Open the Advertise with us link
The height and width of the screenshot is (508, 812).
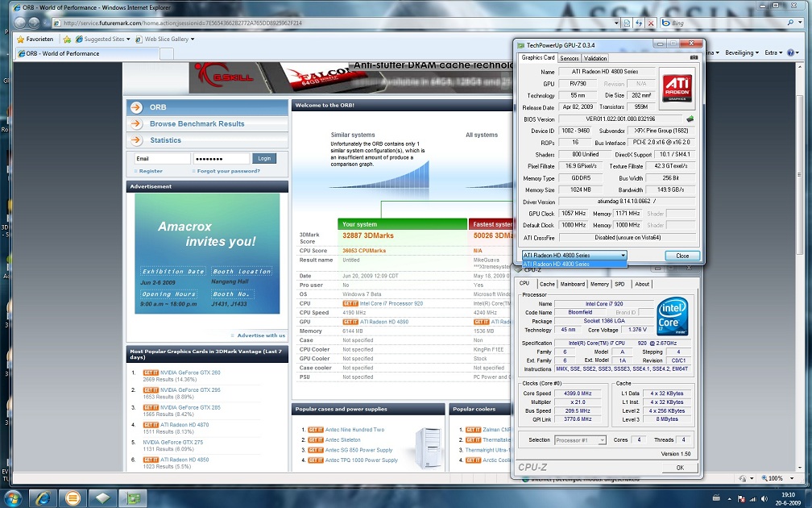point(261,335)
